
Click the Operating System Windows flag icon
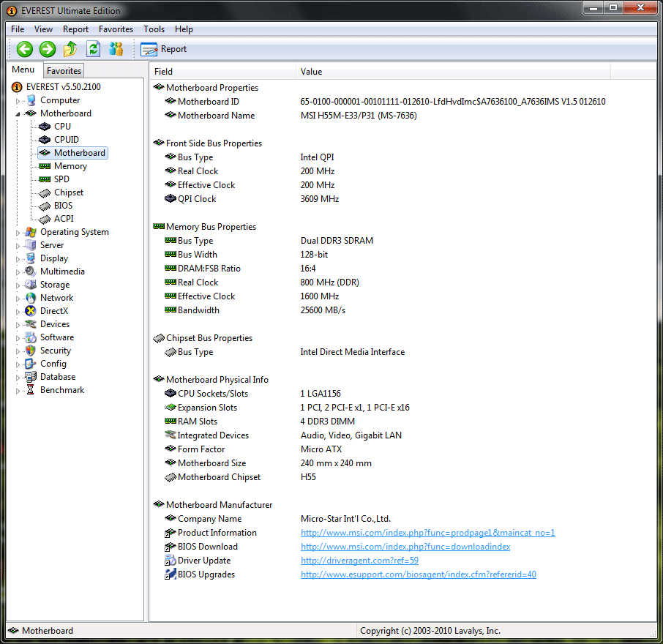(31, 232)
